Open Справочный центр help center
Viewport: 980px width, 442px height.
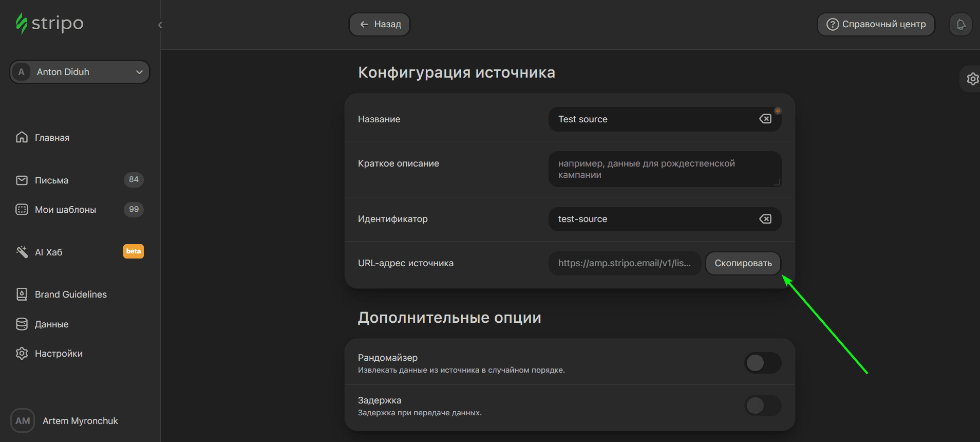tap(876, 24)
